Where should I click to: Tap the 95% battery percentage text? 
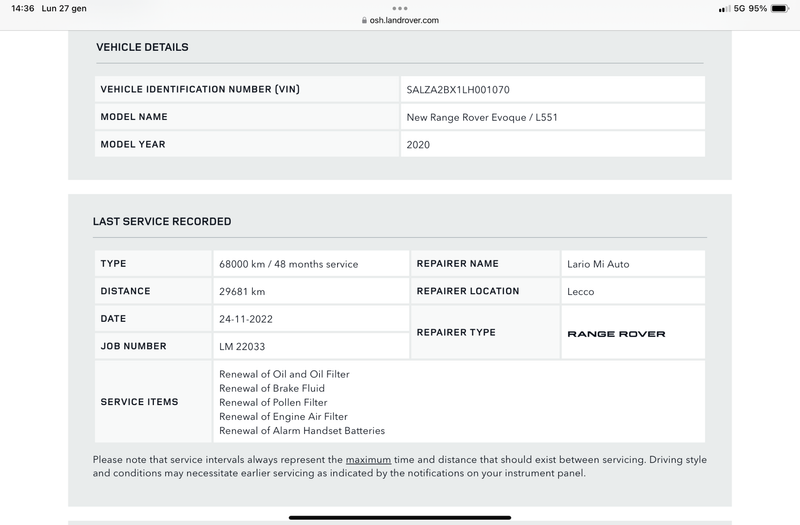758,8
